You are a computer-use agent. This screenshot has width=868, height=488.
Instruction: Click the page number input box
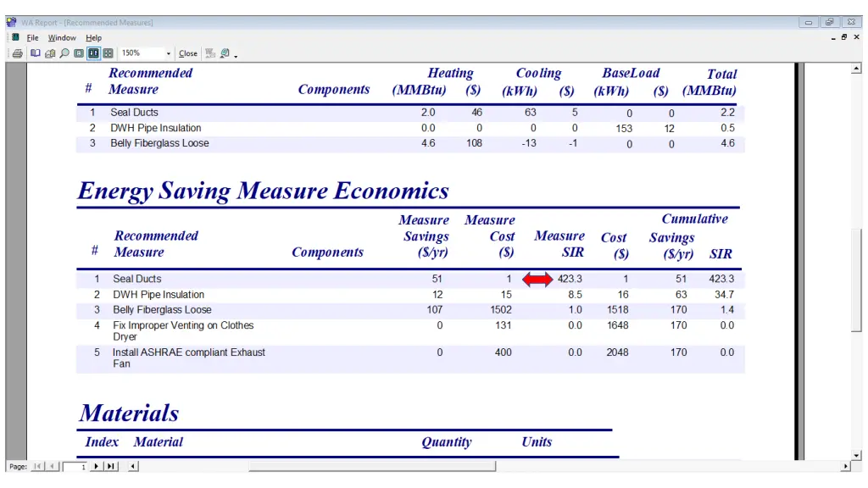[x=75, y=467]
